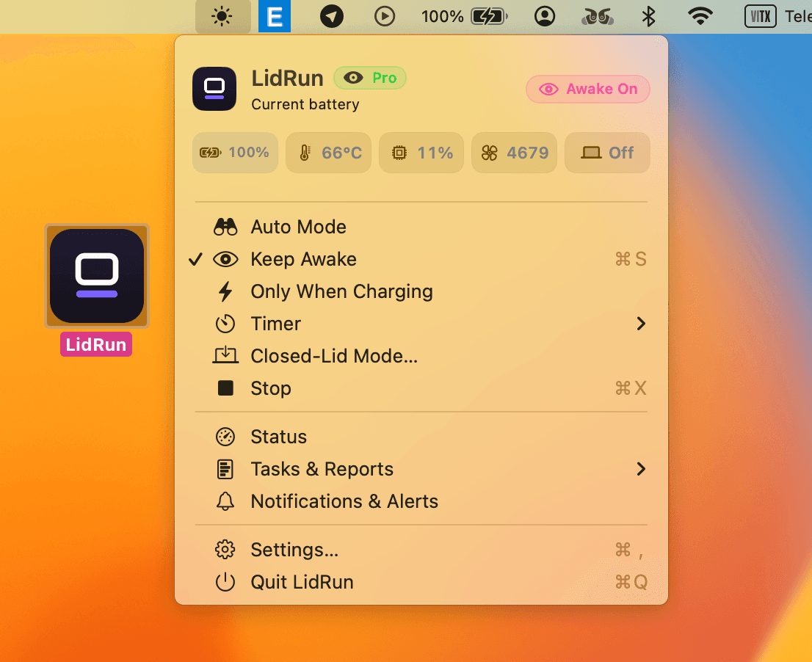Screen dimensions: 812x662
Task: Click the Tele menu bar item
Action: (x=797, y=17)
